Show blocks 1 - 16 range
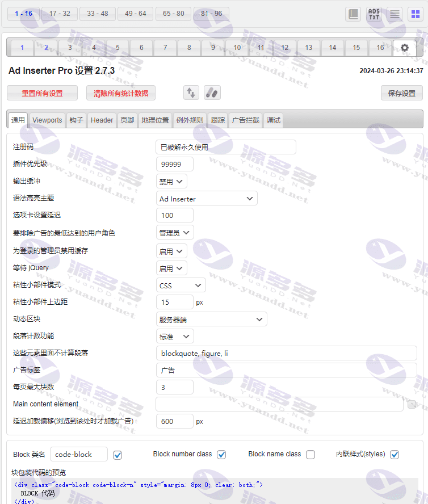 [23, 14]
